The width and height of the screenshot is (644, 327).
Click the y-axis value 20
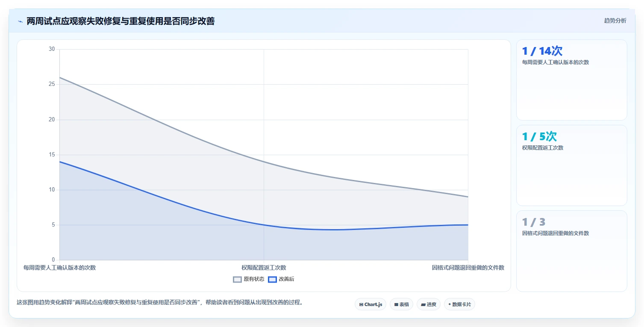tap(52, 119)
